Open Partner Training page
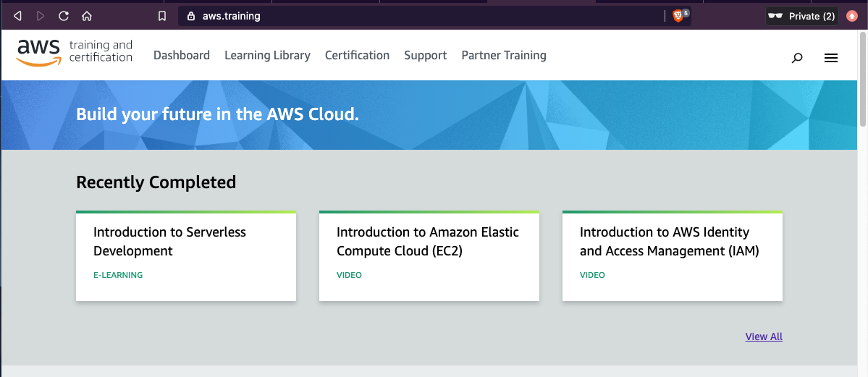This screenshot has height=377, width=868. [x=504, y=56]
